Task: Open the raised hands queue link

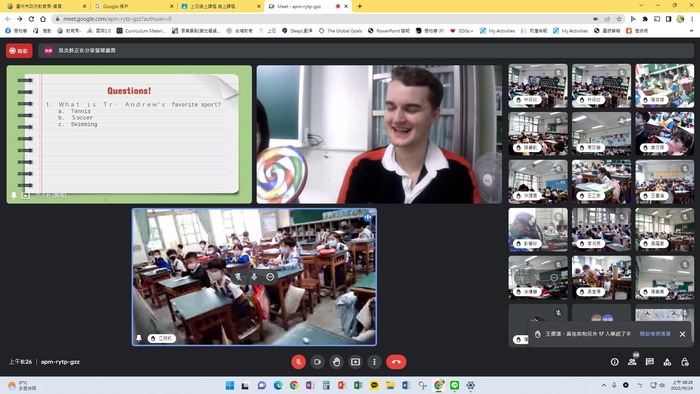Action: [x=655, y=334]
